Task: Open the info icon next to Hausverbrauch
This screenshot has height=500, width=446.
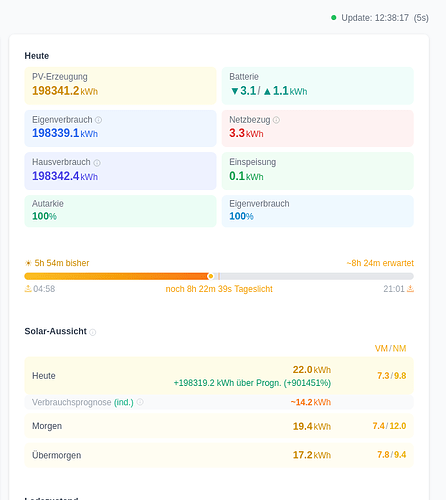Action: [97, 163]
